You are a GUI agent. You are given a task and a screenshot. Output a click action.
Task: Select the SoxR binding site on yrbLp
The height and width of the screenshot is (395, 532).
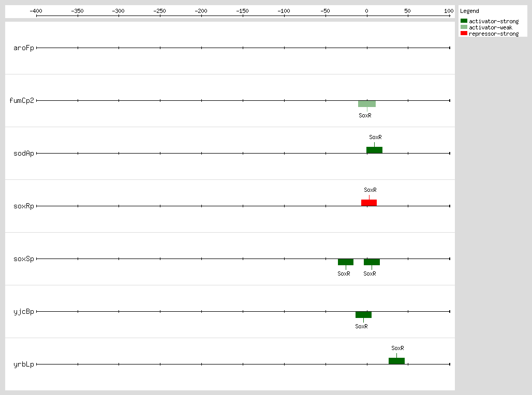(x=396, y=361)
